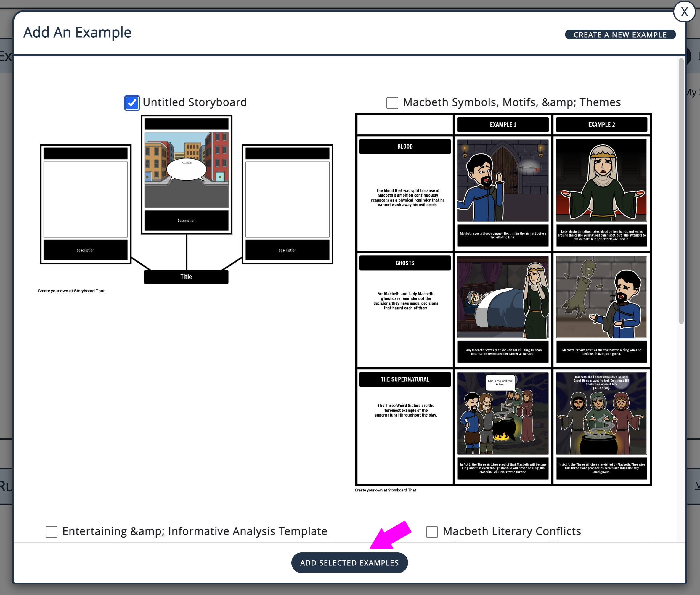700x595 pixels.
Task: Click the 'Add An Example' dialog heading
Action: [77, 32]
